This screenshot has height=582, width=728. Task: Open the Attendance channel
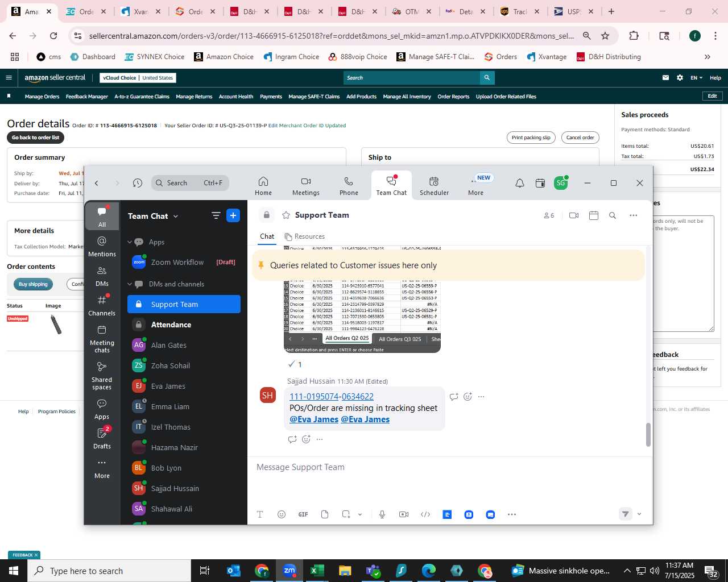[x=184, y=325]
